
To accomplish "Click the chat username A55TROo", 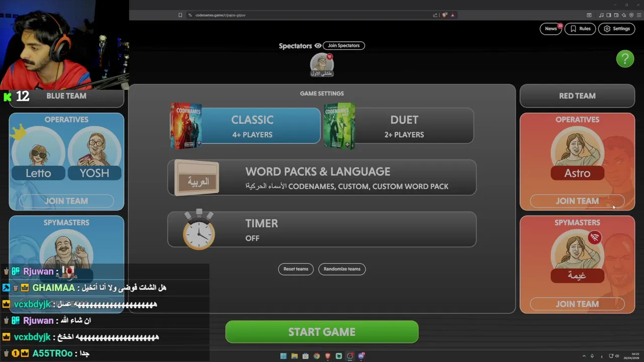I will 52,353.
